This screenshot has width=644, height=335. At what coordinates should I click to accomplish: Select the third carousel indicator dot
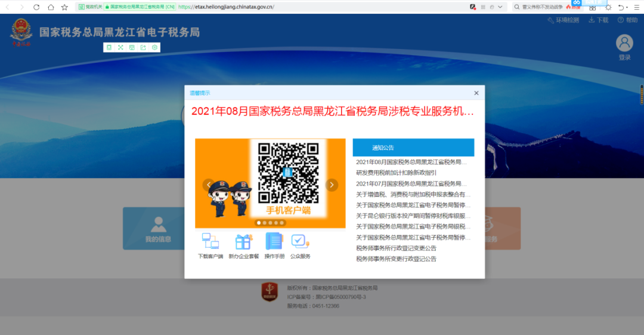pyautogui.click(x=270, y=223)
